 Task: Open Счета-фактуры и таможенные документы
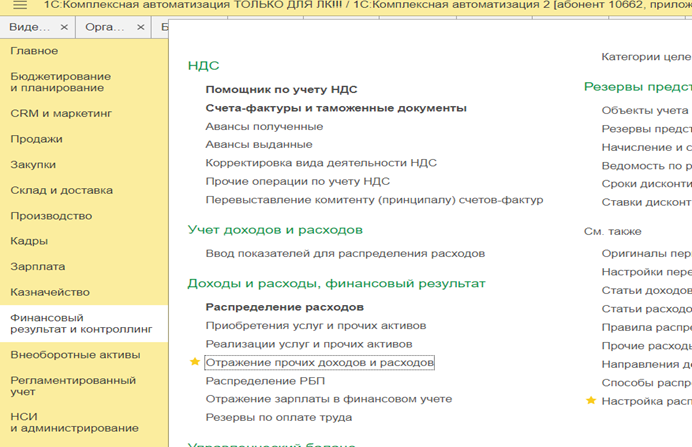click(336, 108)
